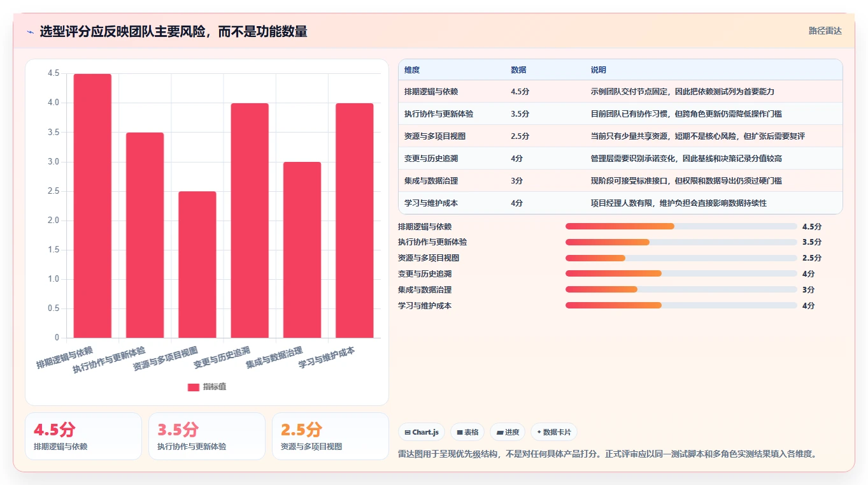Click the 排期逻辑与依赖 label beside its progress bar

pos(425,226)
